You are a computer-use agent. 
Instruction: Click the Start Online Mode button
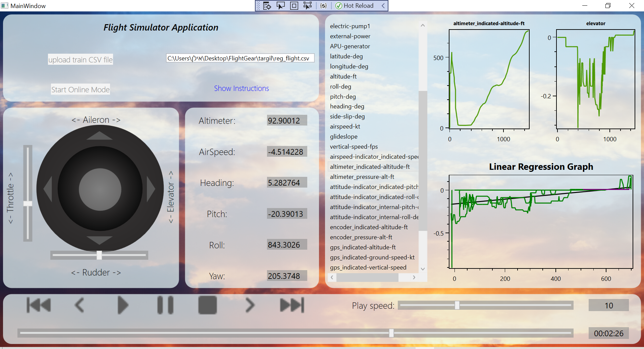coord(80,90)
